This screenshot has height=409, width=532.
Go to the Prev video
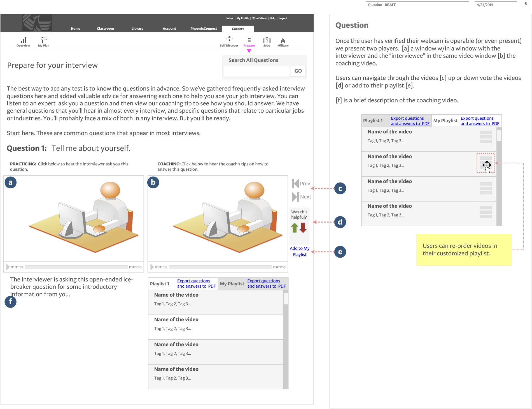pyautogui.click(x=301, y=184)
